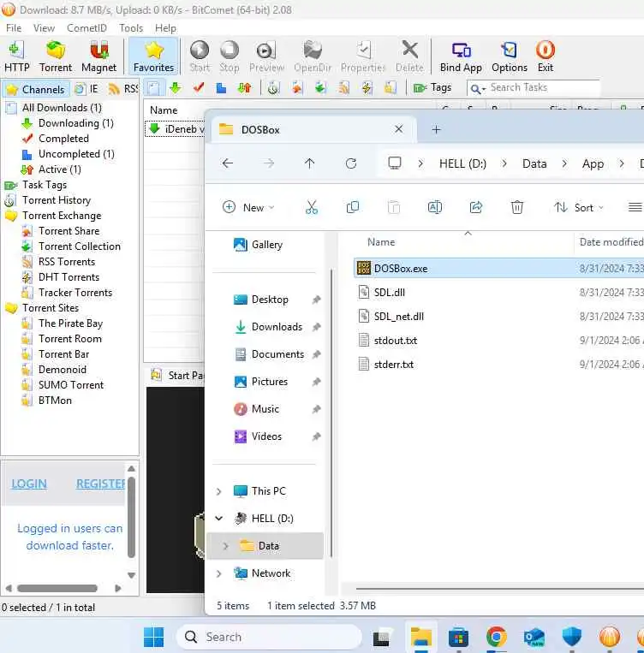Image resolution: width=644 pixels, height=653 pixels.
Task: Focus the Search Tasks input field
Action: [544, 88]
